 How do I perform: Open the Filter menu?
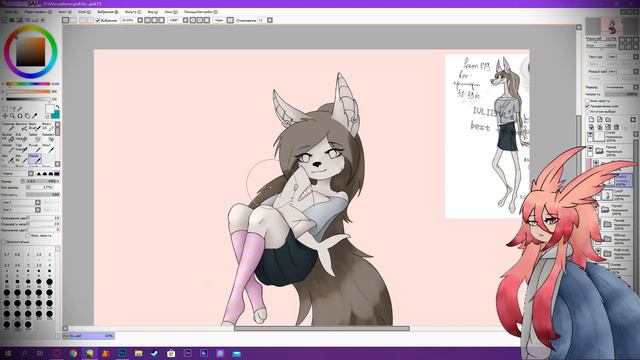[133, 12]
